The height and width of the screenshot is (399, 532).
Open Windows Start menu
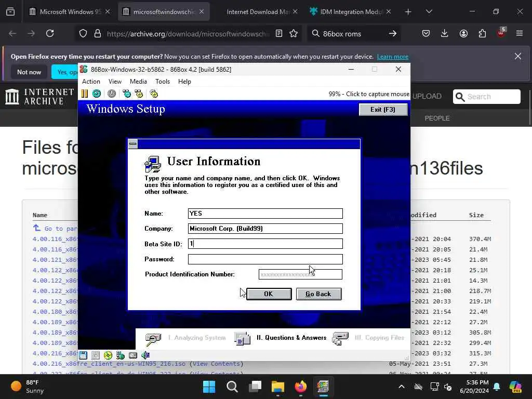click(209, 387)
